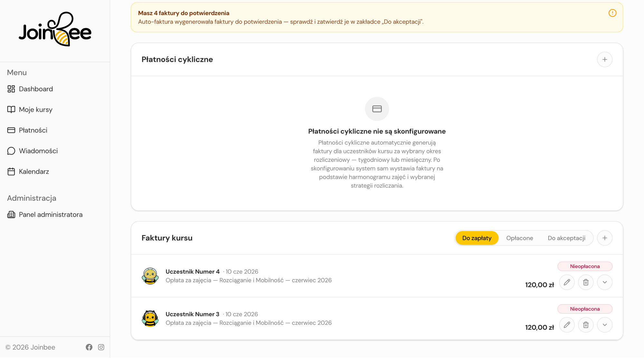This screenshot has width=644, height=358.
Task: Add a new course invoice with the plus button
Action: pos(605,238)
